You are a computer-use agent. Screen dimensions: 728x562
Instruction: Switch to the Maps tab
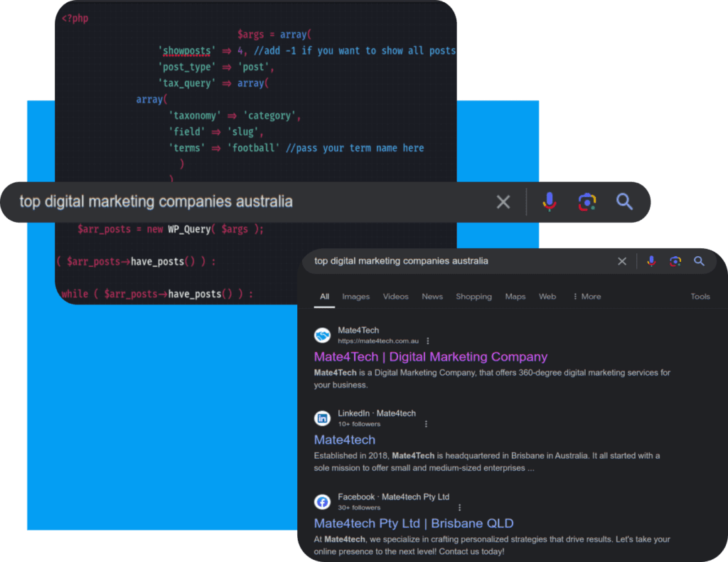coord(515,297)
